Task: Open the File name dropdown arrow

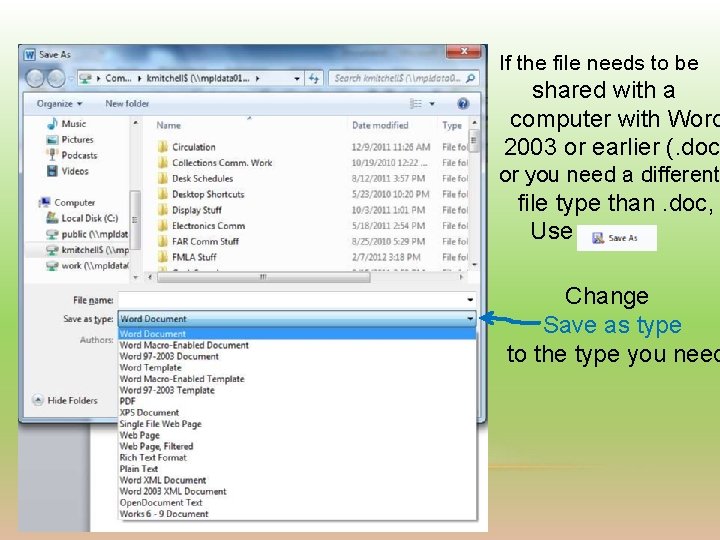Action: (x=470, y=300)
